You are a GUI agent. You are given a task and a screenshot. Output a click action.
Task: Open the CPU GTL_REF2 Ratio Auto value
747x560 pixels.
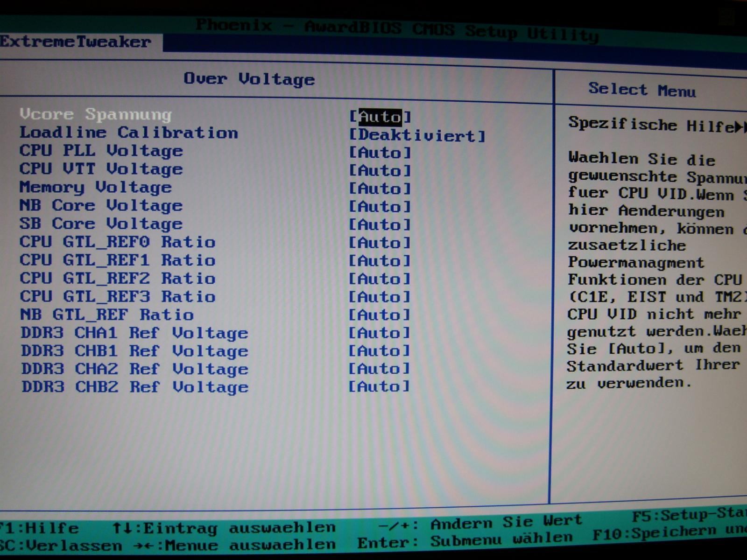pyautogui.click(x=380, y=279)
